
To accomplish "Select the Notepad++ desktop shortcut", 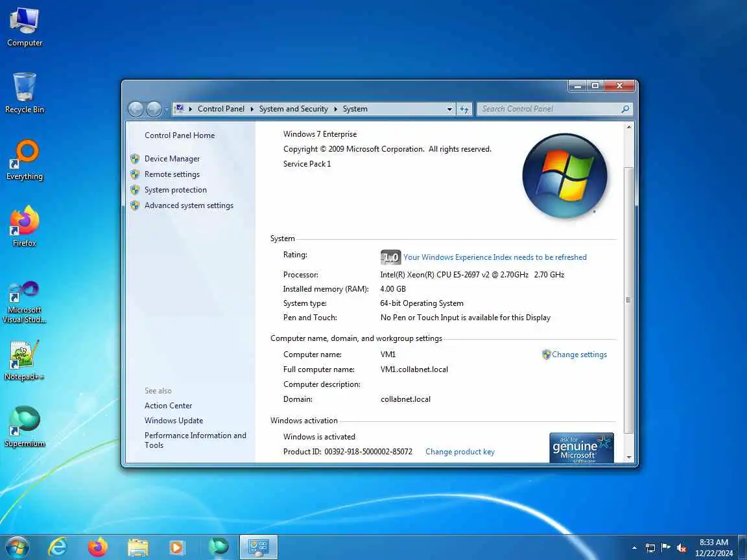I will point(24,360).
